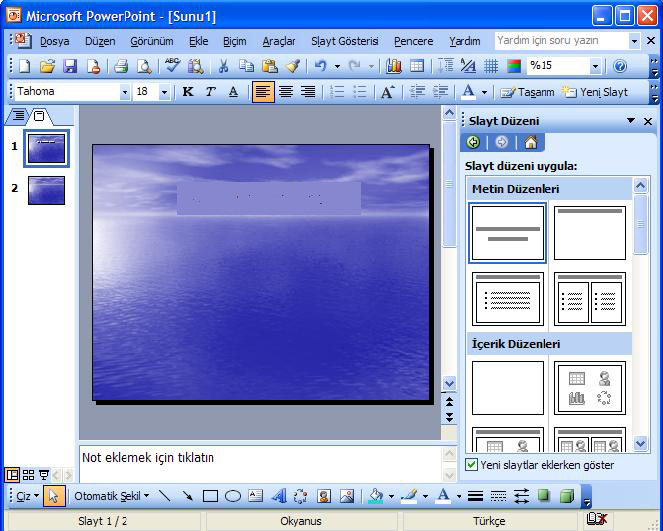This screenshot has width=663, height=531.
Task: Uncheck 'Yeni slaytlar eklerken göster' checkbox
Action: tap(472, 465)
